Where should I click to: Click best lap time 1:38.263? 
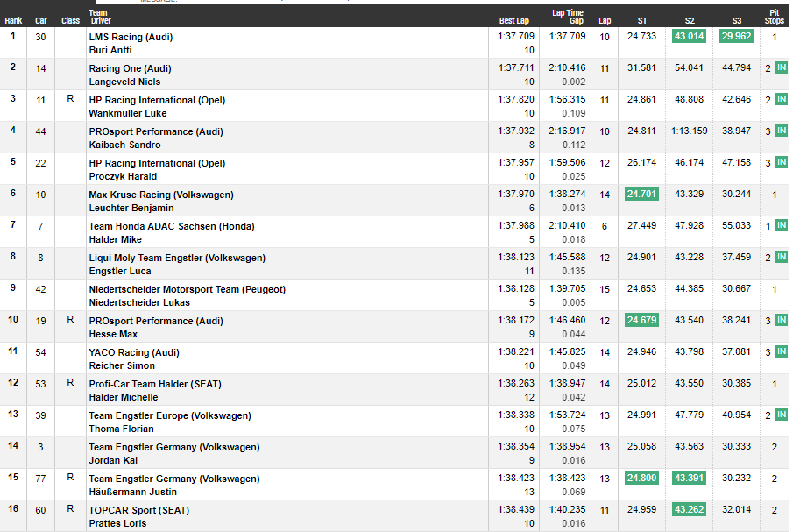[516, 383]
